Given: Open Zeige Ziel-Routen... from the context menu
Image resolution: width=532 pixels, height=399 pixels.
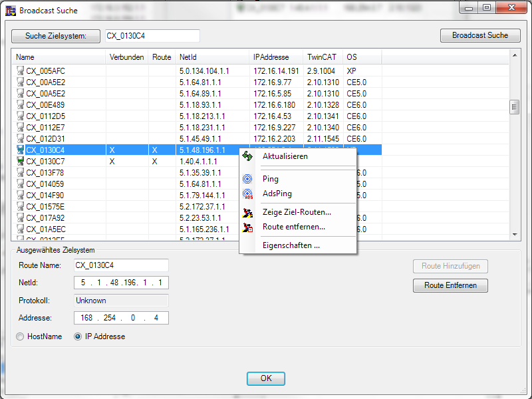Looking at the screenshot, I should (297, 212).
